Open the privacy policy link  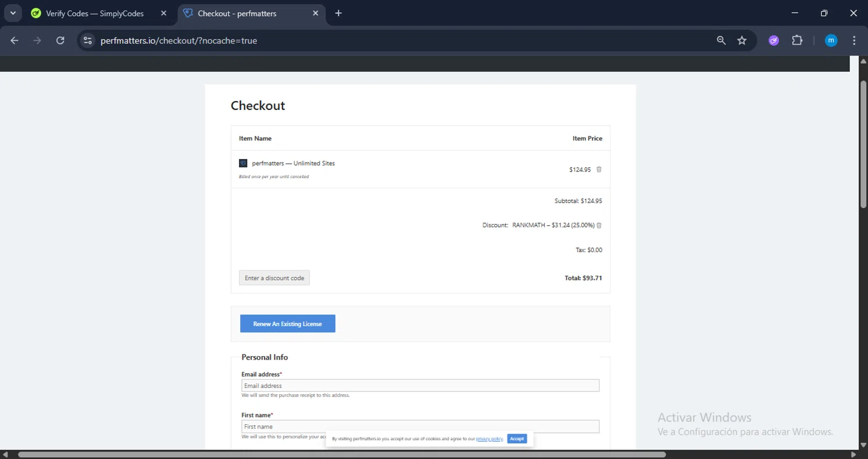pos(490,439)
